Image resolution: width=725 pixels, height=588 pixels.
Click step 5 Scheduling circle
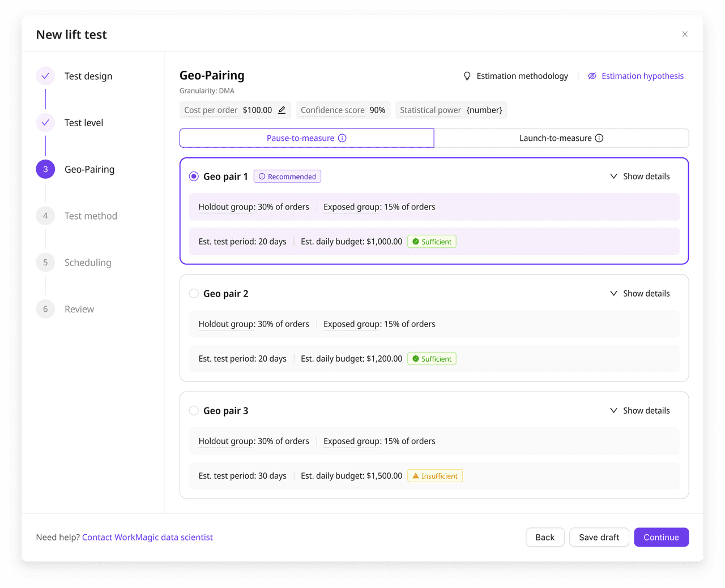point(45,262)
